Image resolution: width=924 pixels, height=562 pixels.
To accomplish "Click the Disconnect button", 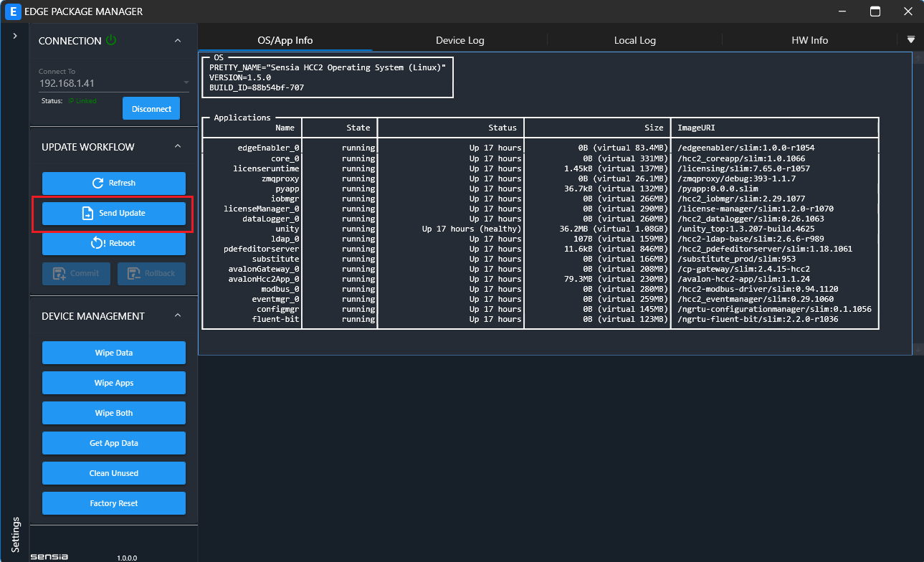I will [151, 109].
